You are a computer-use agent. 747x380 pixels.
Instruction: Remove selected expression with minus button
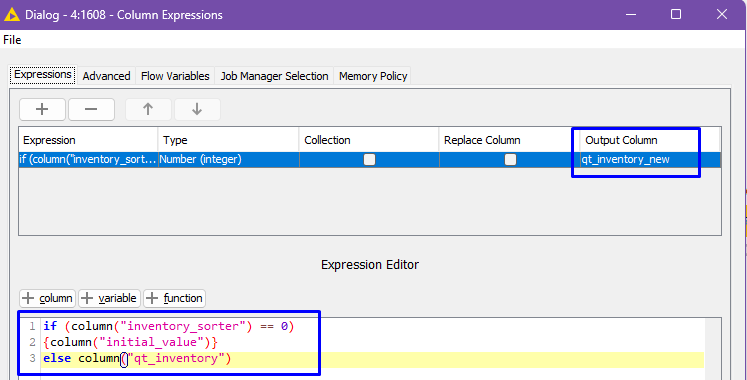(x=91, y=110)
